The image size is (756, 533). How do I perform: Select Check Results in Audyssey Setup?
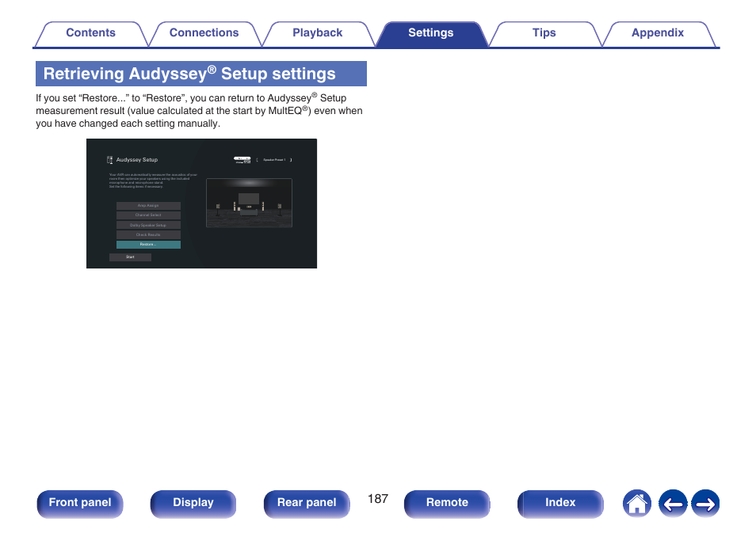(148, 234)
